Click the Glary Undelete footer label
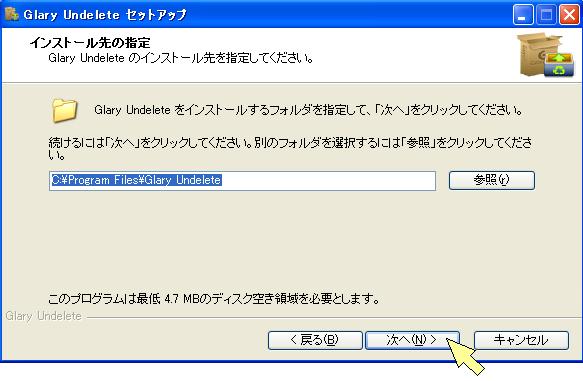The height and width of the screenshot is (381, 583). (44, 316)
